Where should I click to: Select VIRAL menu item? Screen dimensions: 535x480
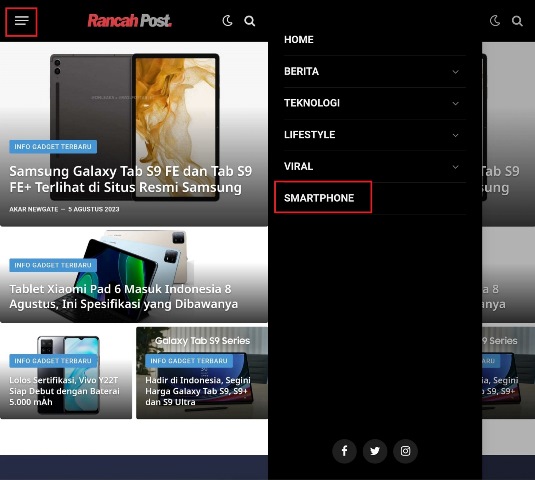(298, 166)
